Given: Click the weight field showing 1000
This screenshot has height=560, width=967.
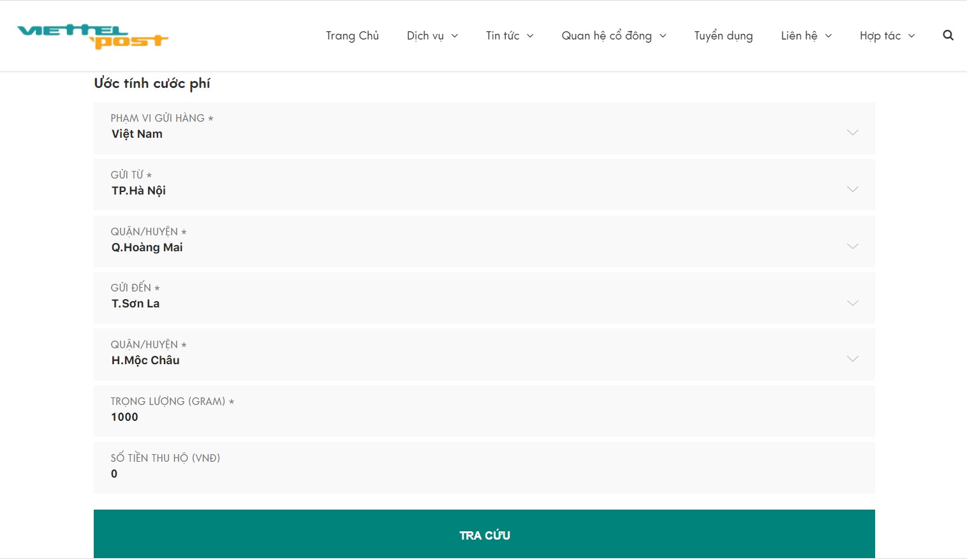Looking at the screenshot, I should pyautogui.click(x=484, y=411).
